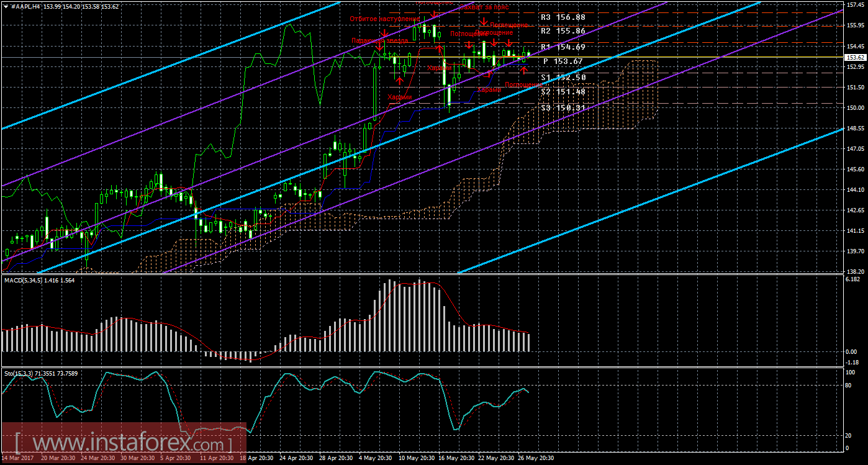Click the 14 Mar 2017 date label
Screen dimensions: 868x465
tap(17, 458)
